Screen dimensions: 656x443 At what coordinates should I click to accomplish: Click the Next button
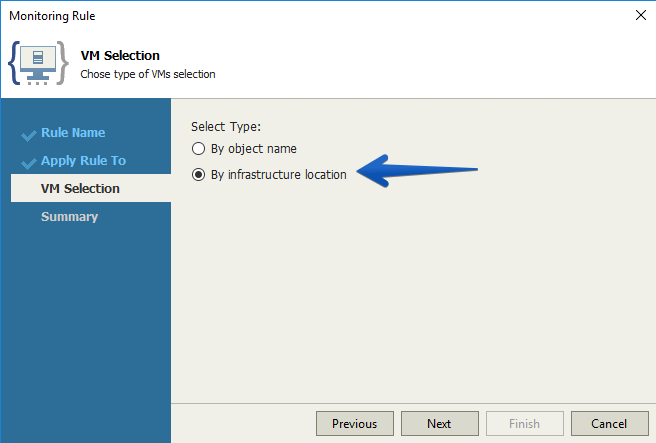(x=440, y=424)
